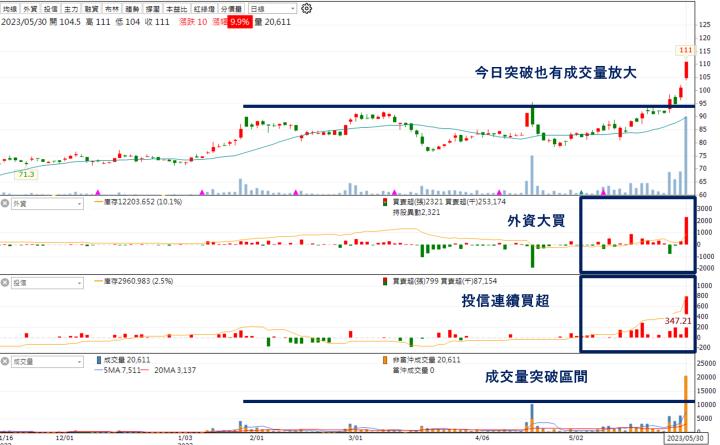
Task: Close the 成交量 indicator panel
Action: (6, 359)
